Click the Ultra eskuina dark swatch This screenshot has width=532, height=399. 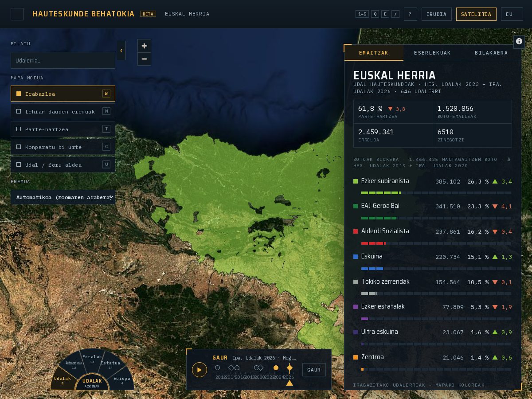[x=356, y=332]
